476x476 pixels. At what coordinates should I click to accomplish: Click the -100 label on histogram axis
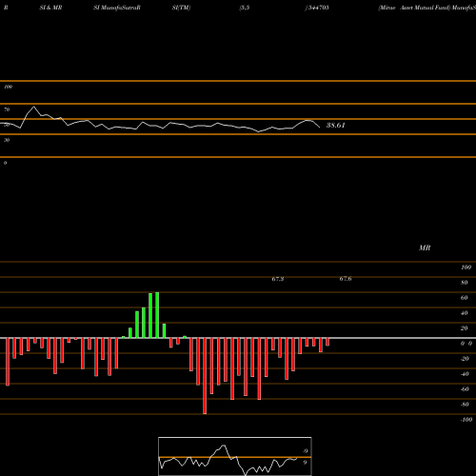click(466, 420)
